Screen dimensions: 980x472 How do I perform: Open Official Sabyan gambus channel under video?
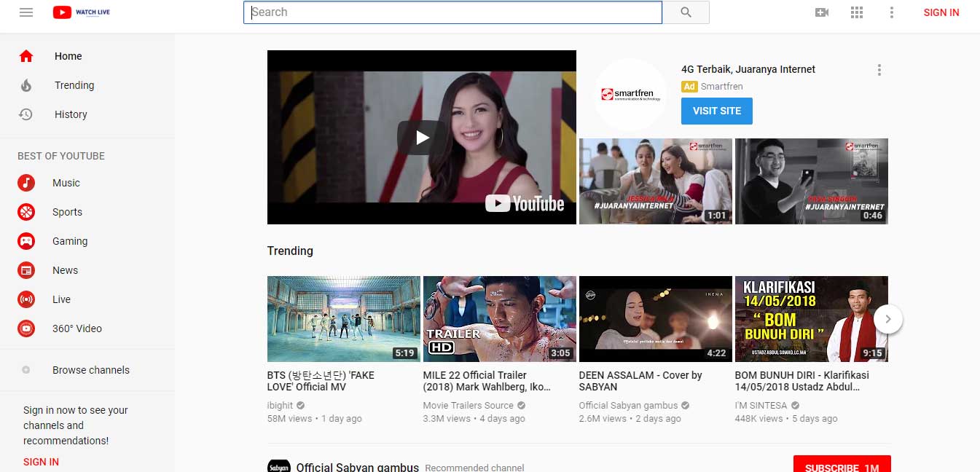(628, 405)
